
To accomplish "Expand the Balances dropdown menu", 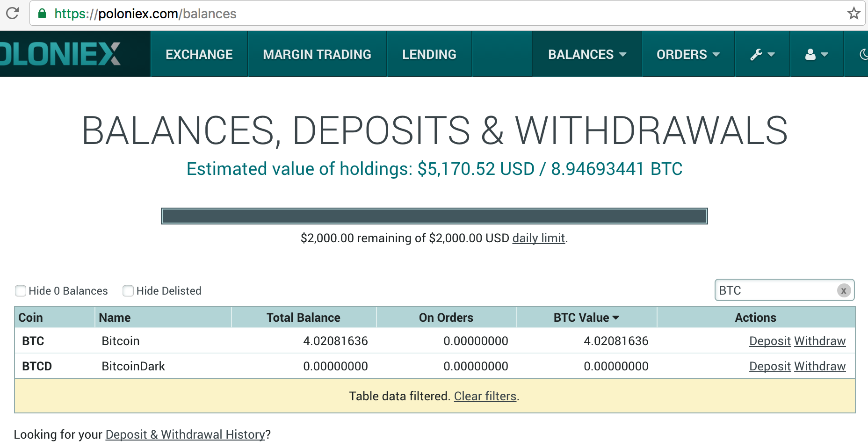I will 587,54.
